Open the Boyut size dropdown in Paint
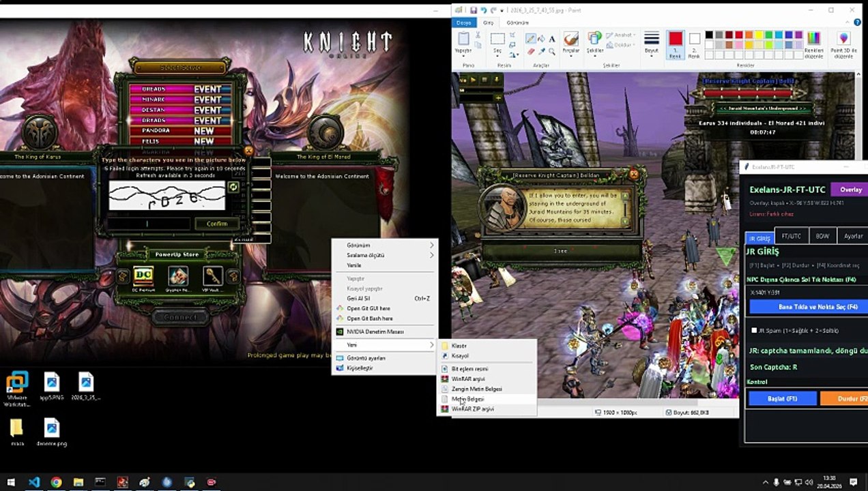 652,56
